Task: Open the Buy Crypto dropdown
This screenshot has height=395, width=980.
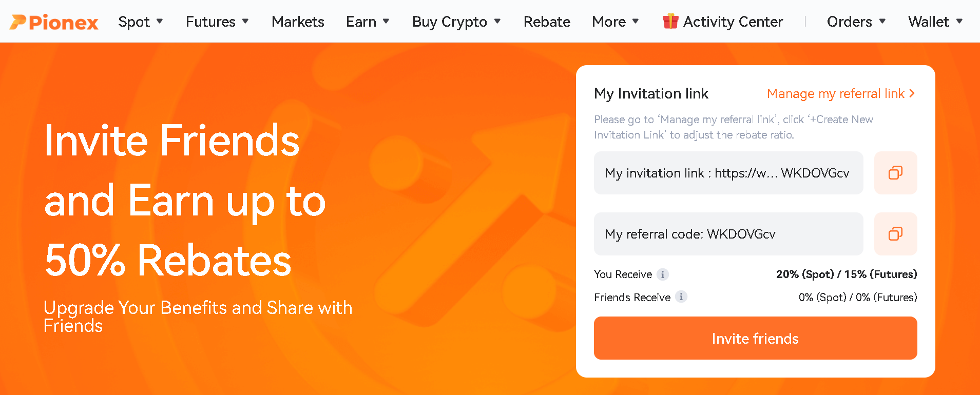Action: 456,22
